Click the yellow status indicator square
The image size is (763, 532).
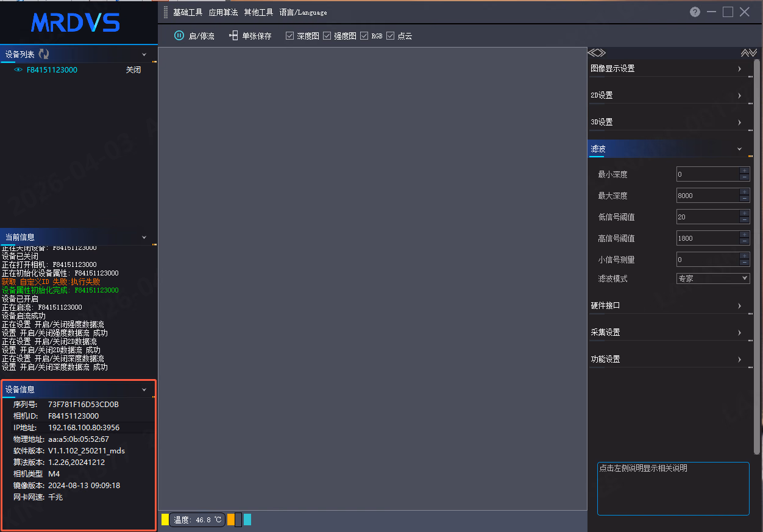click(x=165, y=519)
